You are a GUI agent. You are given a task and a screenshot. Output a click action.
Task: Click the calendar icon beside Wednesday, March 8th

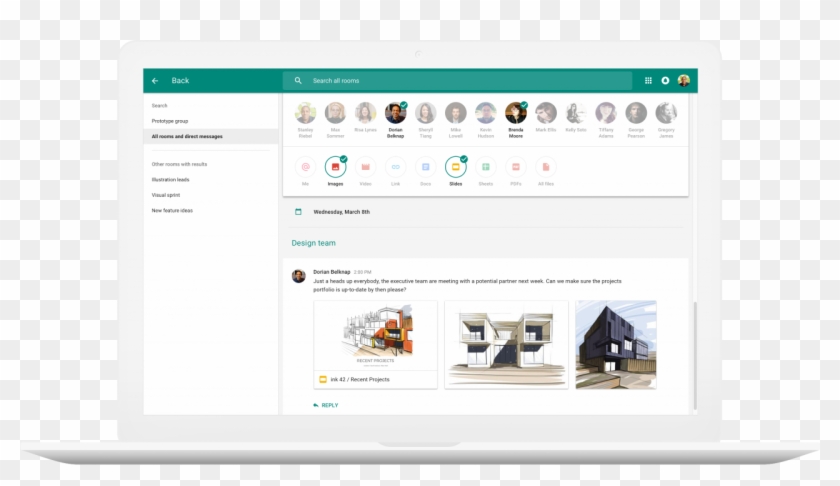298,212
